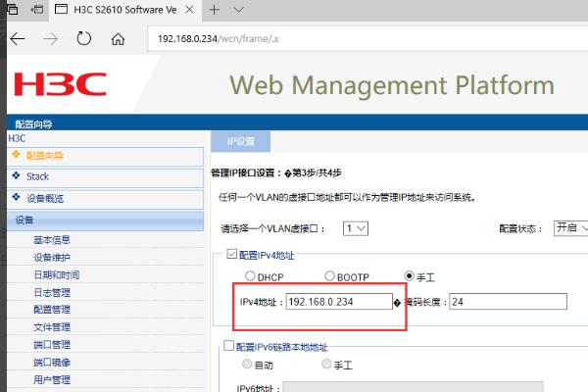Select the BOOTP radio button

pos(328,276)
